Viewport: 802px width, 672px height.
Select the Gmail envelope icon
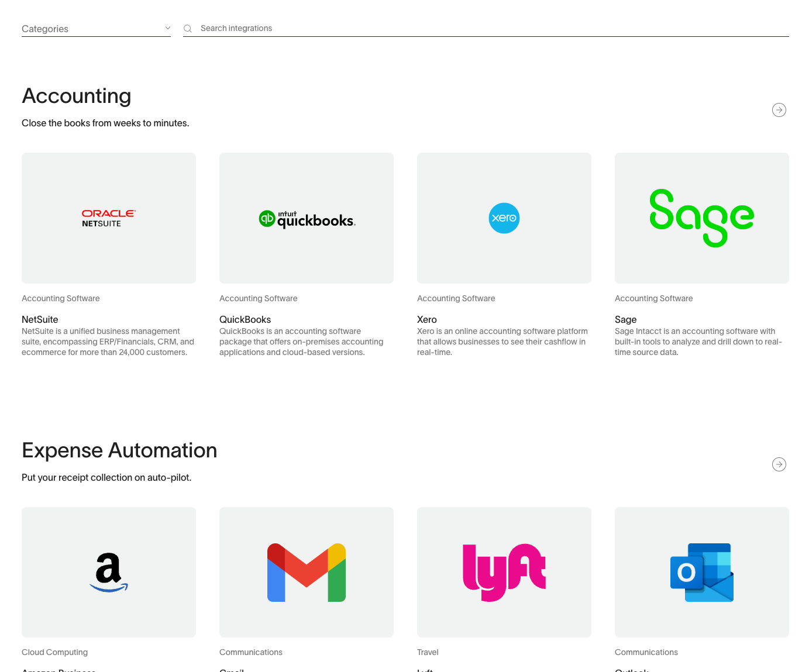(306, 572)
